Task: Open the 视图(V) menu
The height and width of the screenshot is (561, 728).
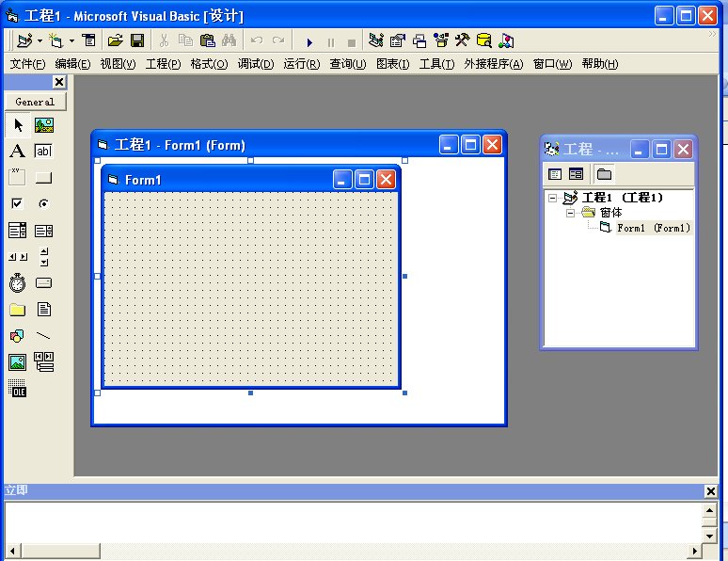Action: tap(118, 64)
